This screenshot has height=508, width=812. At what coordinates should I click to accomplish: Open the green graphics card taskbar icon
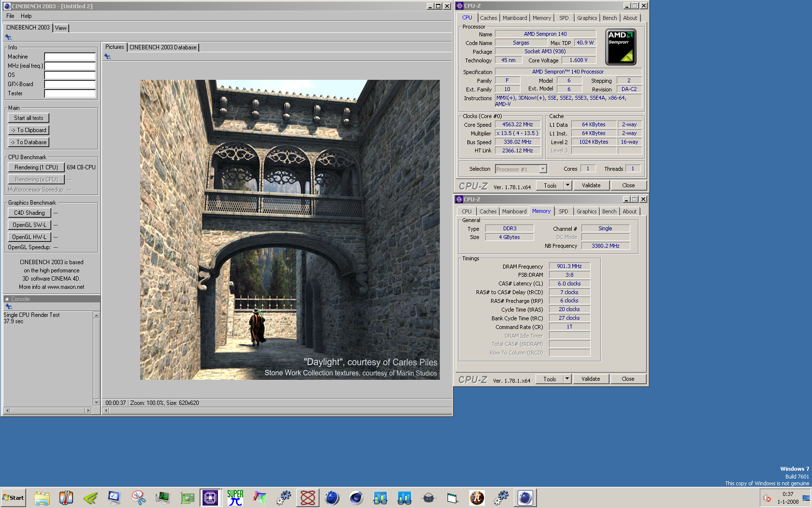pos(187,497)
